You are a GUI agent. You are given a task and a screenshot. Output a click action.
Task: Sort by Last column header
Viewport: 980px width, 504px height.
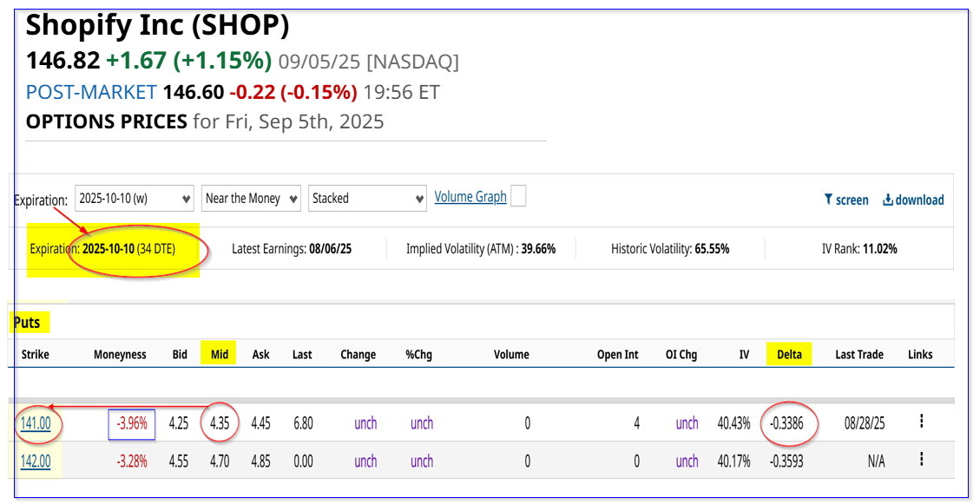click(302, 355)
